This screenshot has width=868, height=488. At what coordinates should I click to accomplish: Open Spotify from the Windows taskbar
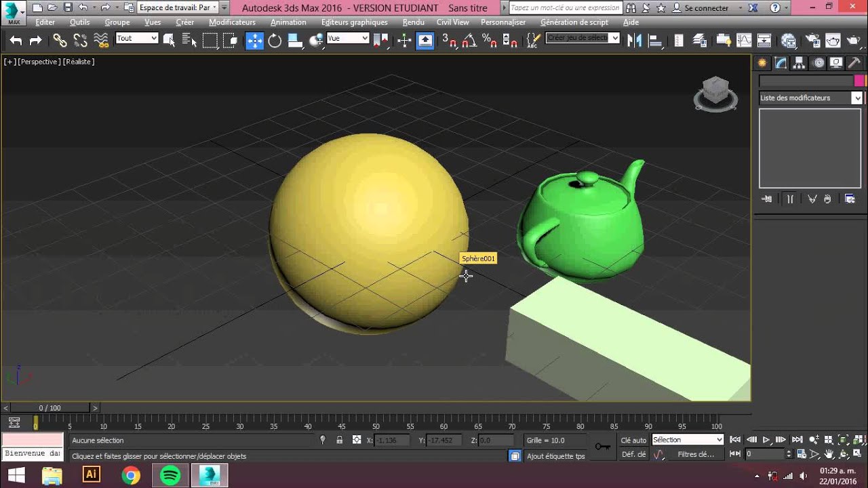point(170,475)
